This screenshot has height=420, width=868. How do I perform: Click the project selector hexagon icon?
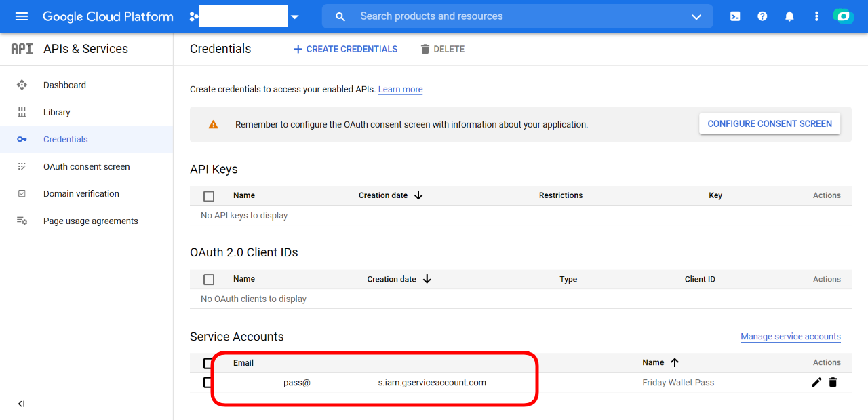point(194,16)
